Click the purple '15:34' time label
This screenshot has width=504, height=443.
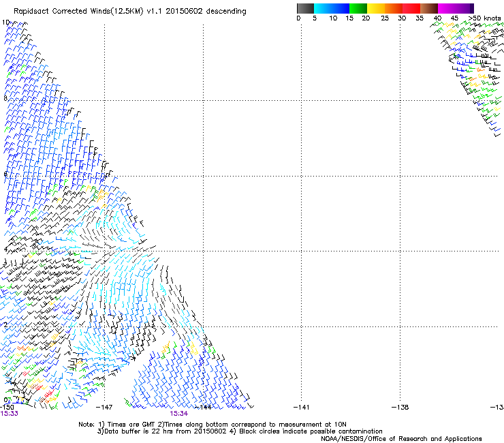178,414
